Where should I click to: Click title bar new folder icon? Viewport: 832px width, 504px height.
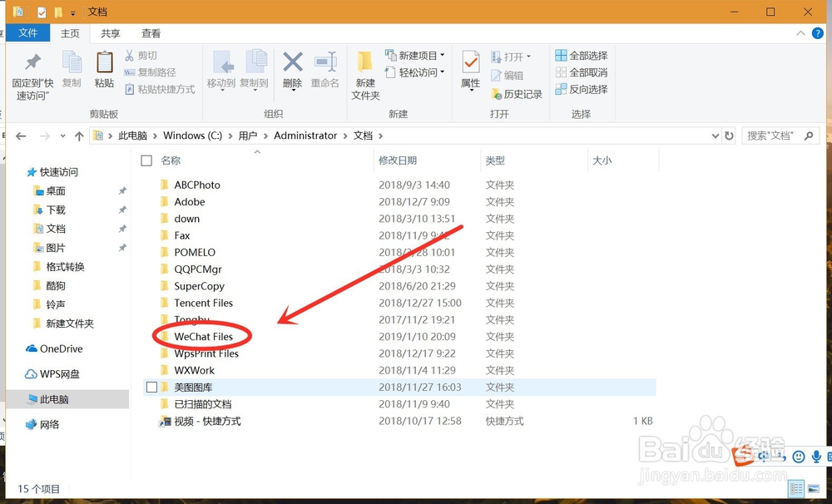pos(58,12)
